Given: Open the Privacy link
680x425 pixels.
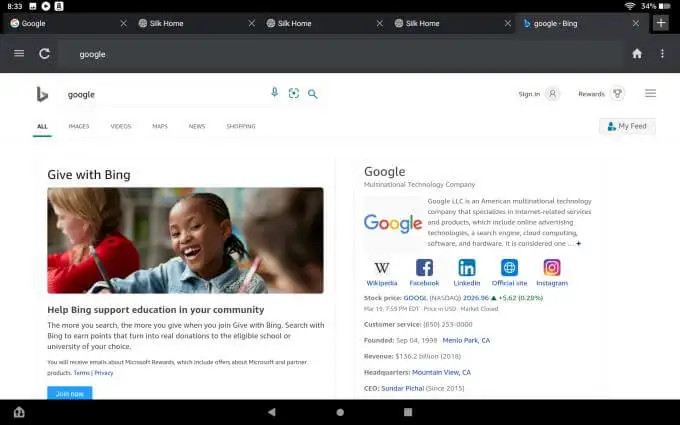Looking at the screenshot, I should tap(104, 373).
